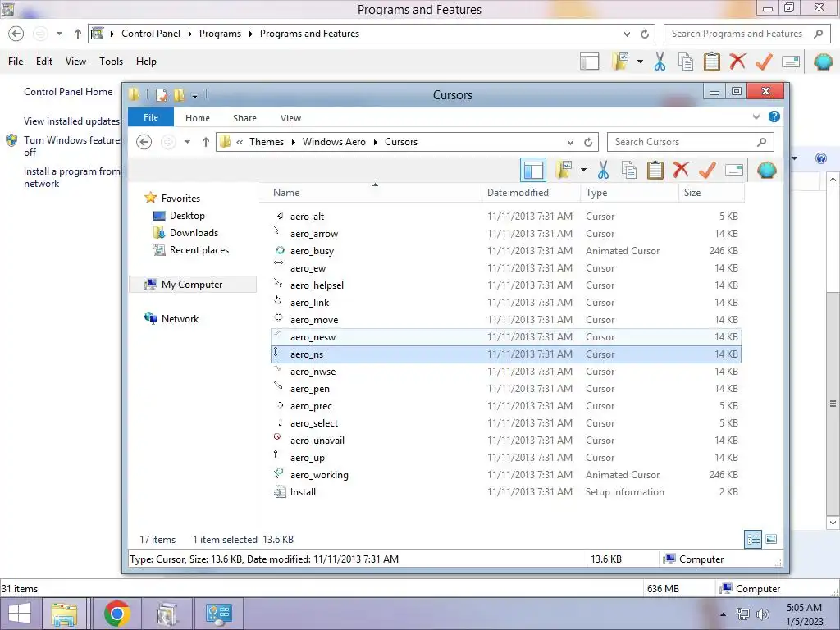Open File Explorer from taskbar
Viewport: 840px width, 630px height.
click(x=64, y=614)
